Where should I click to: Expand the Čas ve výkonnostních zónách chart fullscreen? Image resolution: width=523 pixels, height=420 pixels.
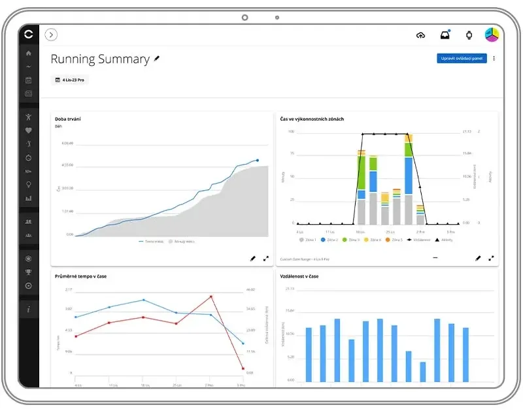[x=491, y=259]
